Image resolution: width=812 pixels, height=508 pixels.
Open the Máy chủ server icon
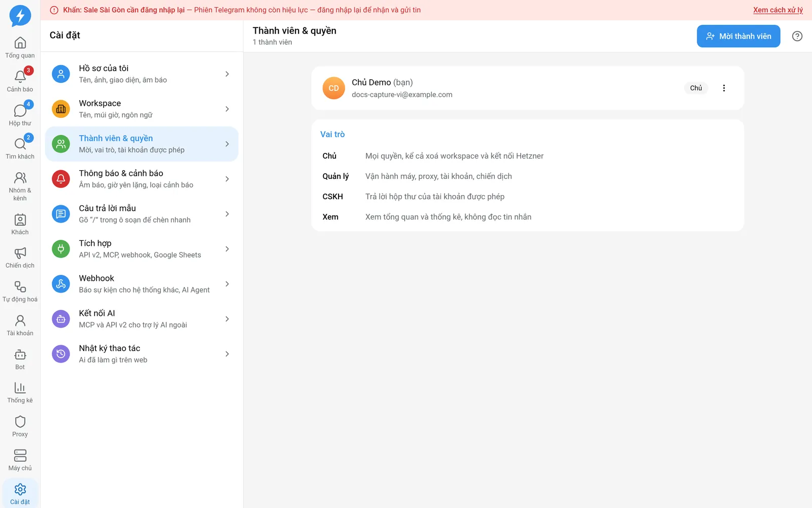tap(20, 456)
